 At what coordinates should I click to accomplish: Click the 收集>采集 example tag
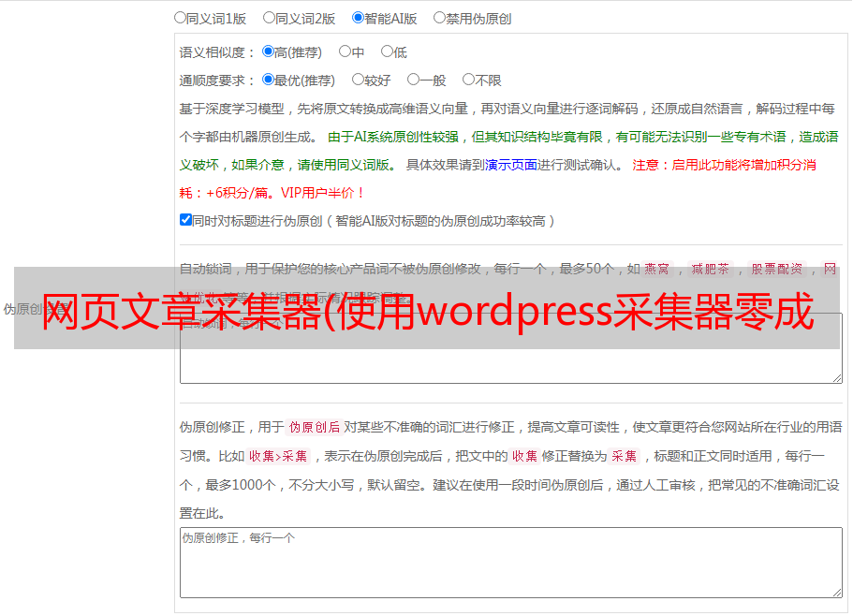(x=278, y=457)
